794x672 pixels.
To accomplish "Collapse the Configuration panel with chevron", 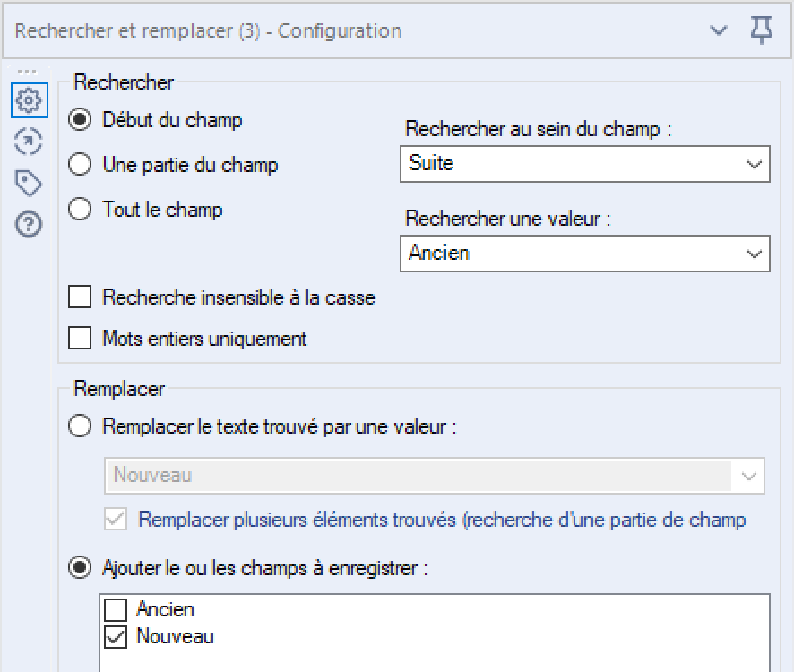I will (x=718, y=30).
